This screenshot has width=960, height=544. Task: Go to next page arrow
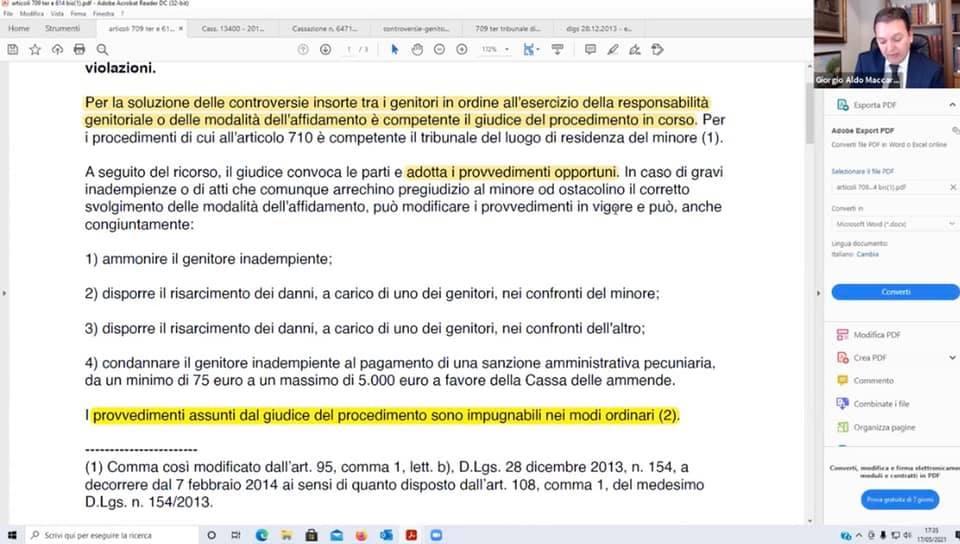(x=325, y=50)
